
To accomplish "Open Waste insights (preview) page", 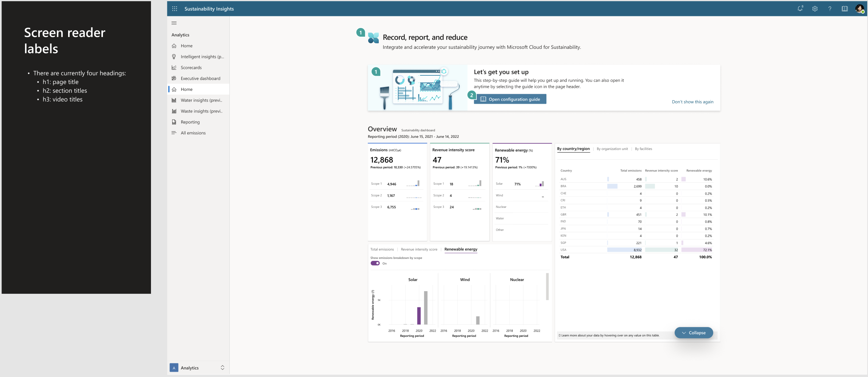I will pos(198,111).
